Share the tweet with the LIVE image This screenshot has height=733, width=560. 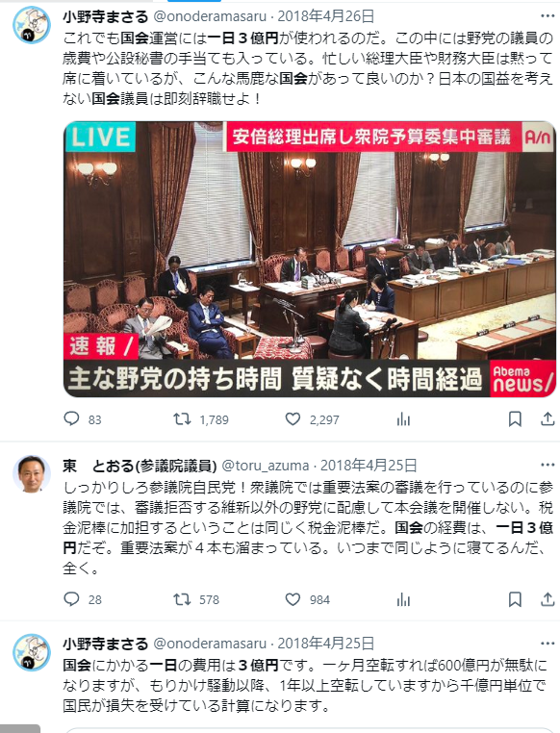point(547,418)
